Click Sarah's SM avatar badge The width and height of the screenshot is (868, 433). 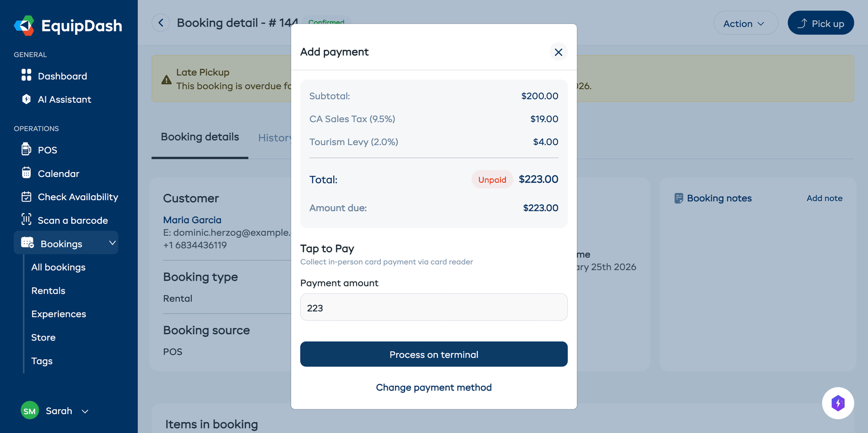tap(29, 410)
